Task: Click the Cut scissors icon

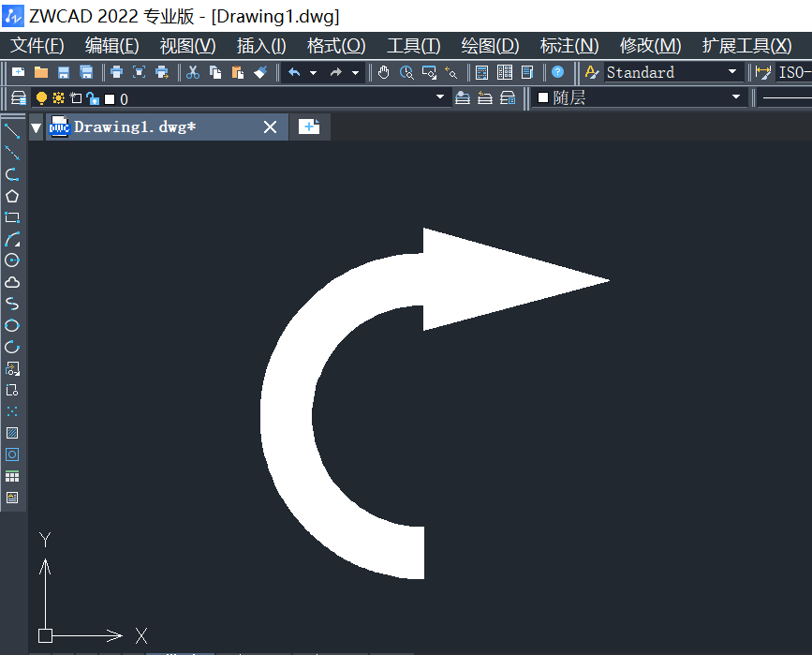Action: [x=193, y=72]
